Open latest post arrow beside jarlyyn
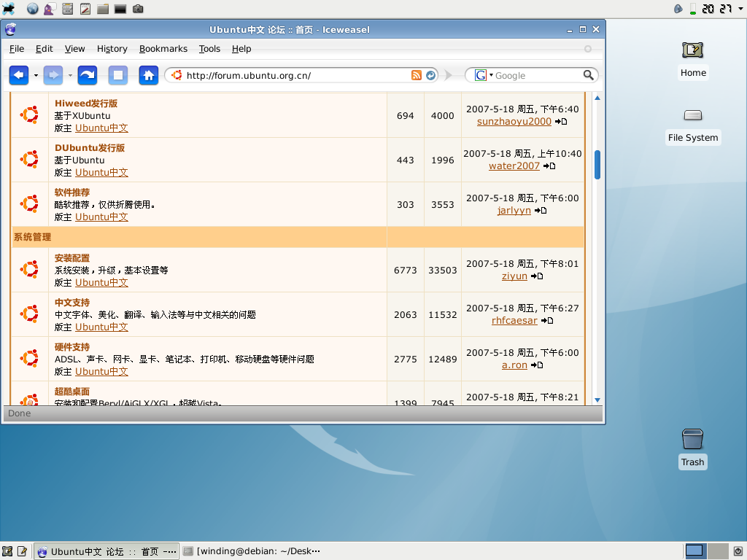Viewport: 747px width, 560px height. [x=541, y=211]
